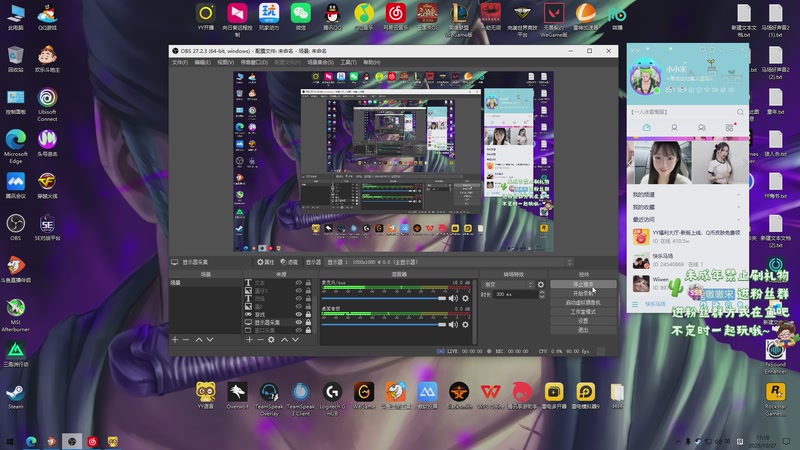This screenshot has width=800, height=450.
Task: Toggle the lock on the 文本 source
Action: pos(308,283)
